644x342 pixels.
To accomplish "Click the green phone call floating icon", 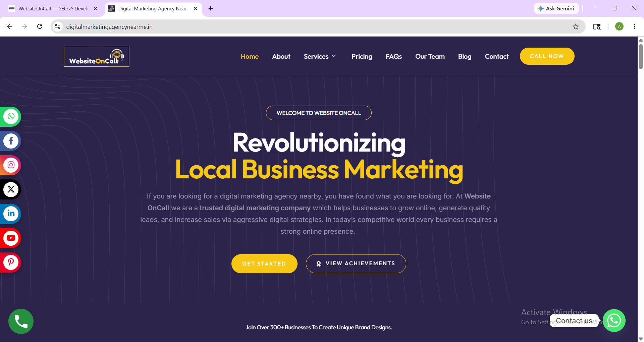I will pyautogui.click(x=21, y=321).
